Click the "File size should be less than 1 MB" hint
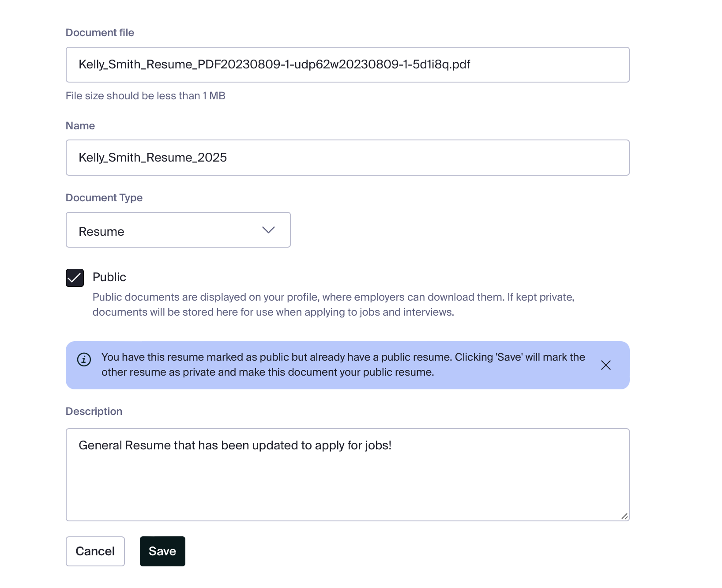 click(x=146, y=96)
